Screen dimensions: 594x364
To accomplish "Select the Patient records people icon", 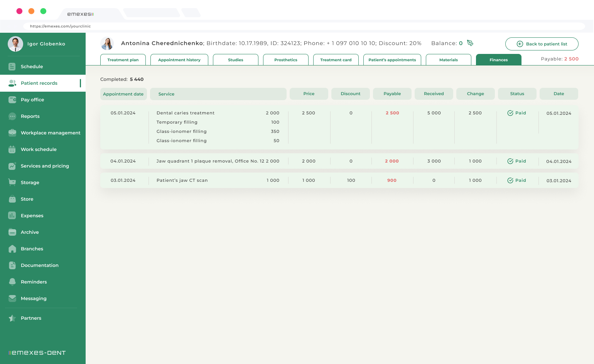I will tap(12, 83).
